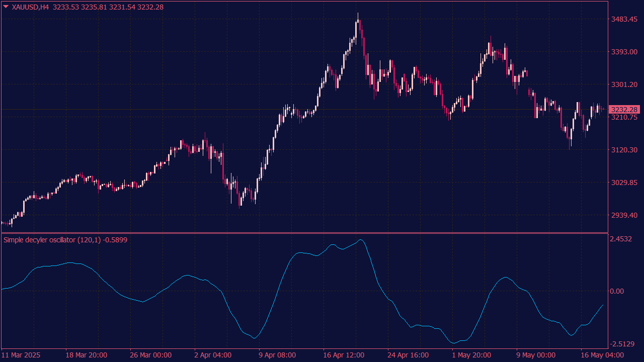The image size is (644, 362).
Task: Select the 16 Apr 12:00 time label
Action: (345, 355)
